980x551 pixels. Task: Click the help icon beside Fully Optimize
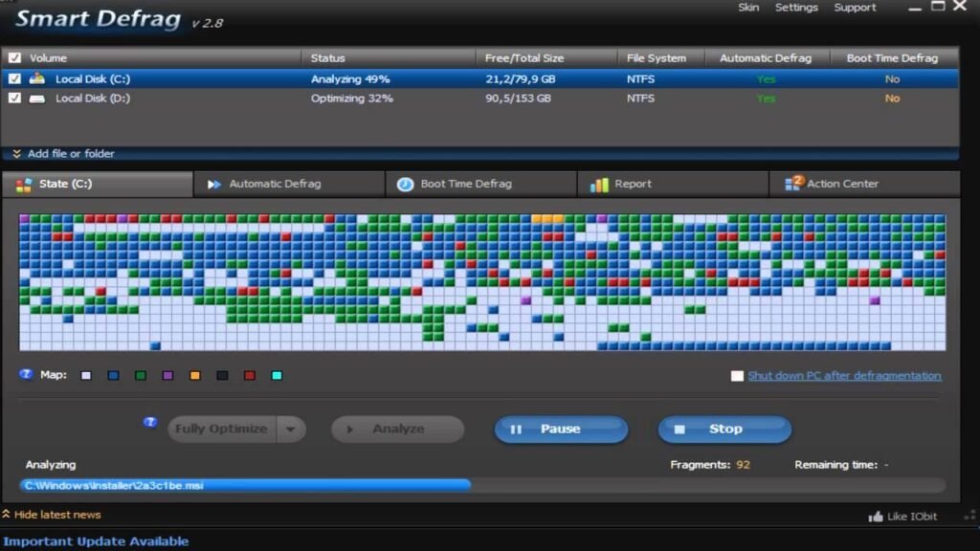pos(150,422)
